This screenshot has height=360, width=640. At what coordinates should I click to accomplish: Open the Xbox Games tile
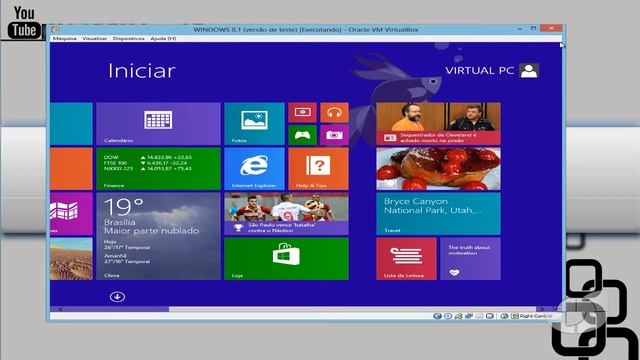tap(302, 135)
